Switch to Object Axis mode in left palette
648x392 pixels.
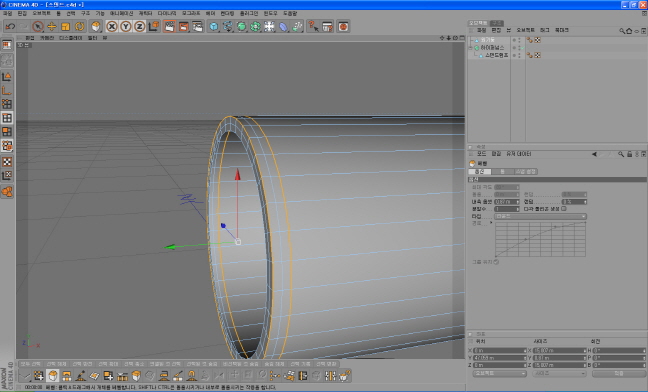click(7, 90)
